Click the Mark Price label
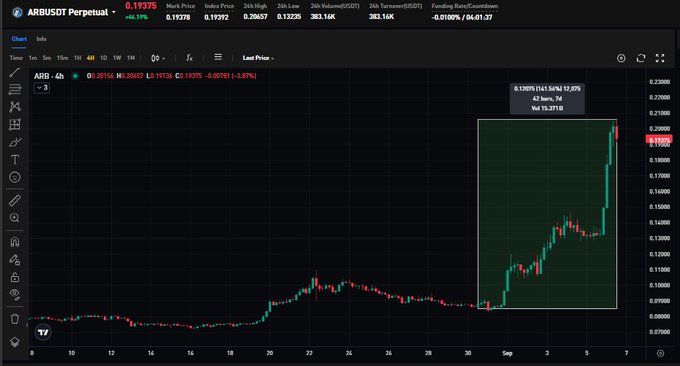This screenshot has width=680, height=366. pyautogui.click(x=180, y=6)
